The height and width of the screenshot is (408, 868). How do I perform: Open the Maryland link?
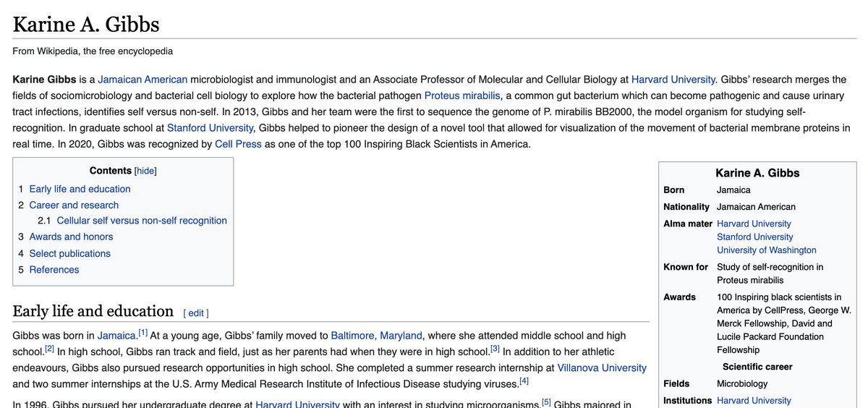coord(401,336)
